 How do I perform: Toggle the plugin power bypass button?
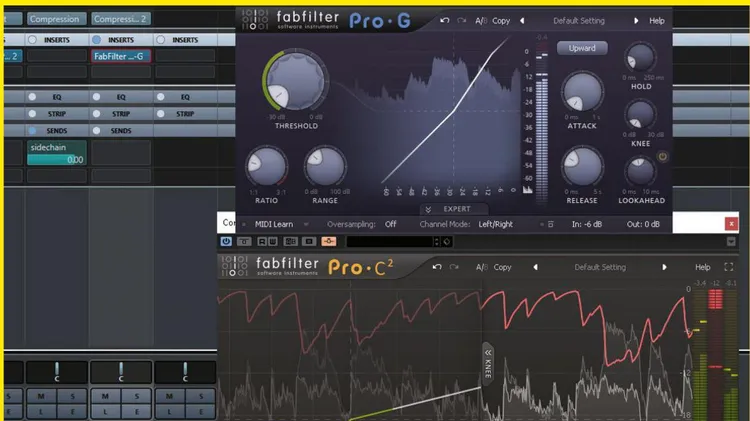click(x=226, y=242)
